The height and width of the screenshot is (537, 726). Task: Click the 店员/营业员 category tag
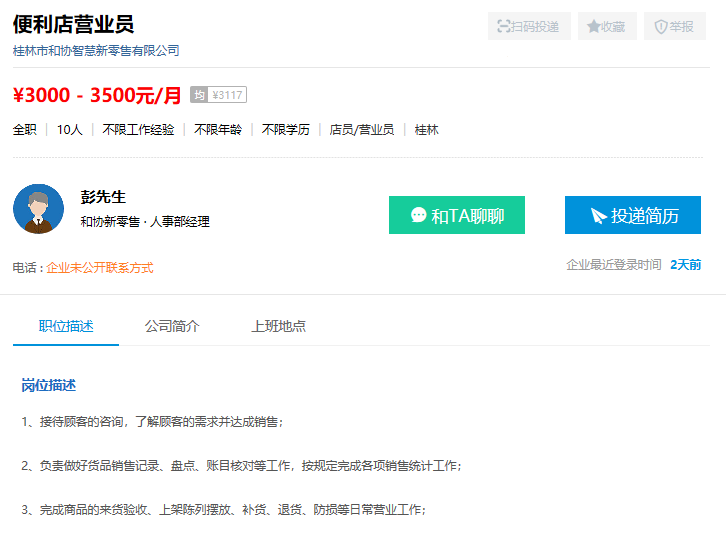(362, 130)
